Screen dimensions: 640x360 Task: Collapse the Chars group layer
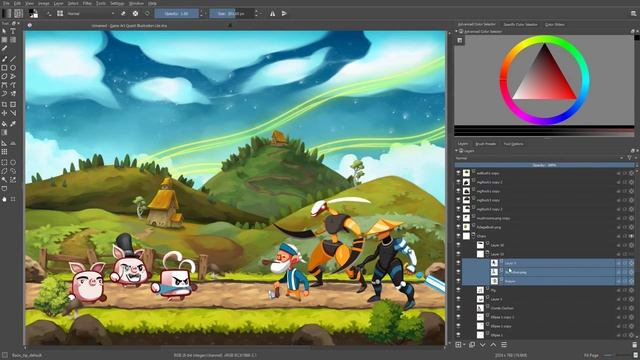point(473,234)
